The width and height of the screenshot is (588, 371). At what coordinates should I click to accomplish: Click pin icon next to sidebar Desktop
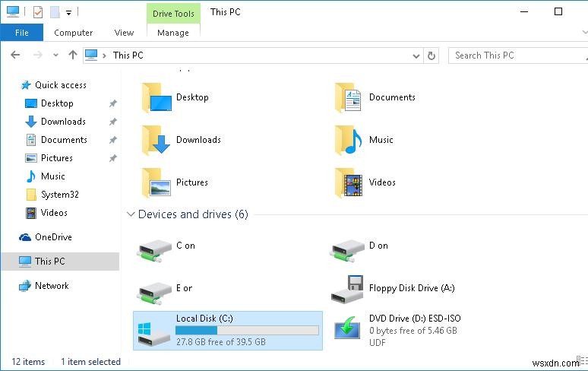point(113,103)
